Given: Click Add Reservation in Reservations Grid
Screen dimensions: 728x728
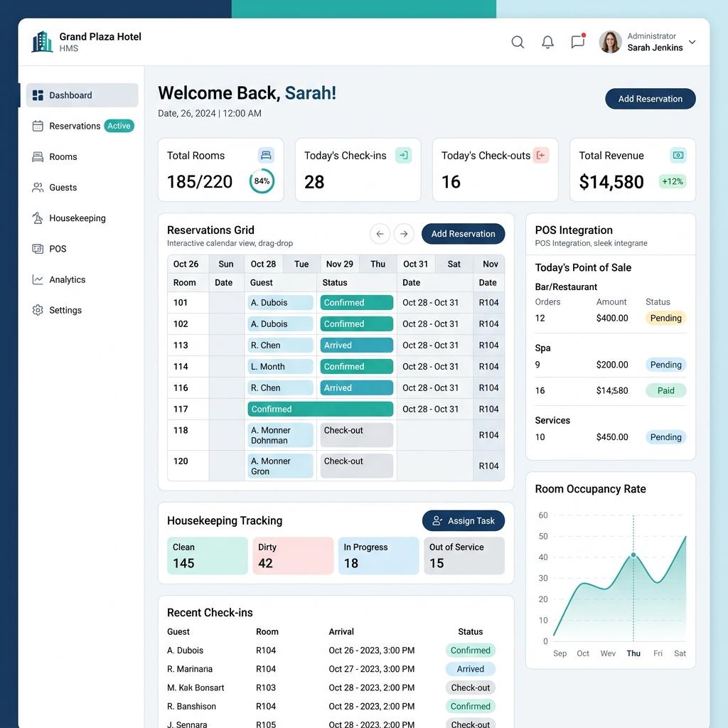Looking at the screenshot, I should pos(463,233).
